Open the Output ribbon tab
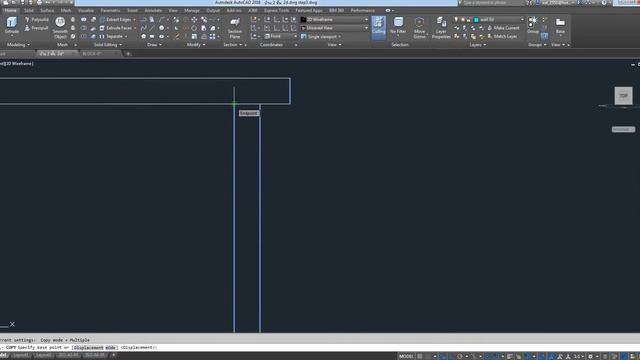The height and width of the screenshot is (360, 640). [x=213, y=11]
